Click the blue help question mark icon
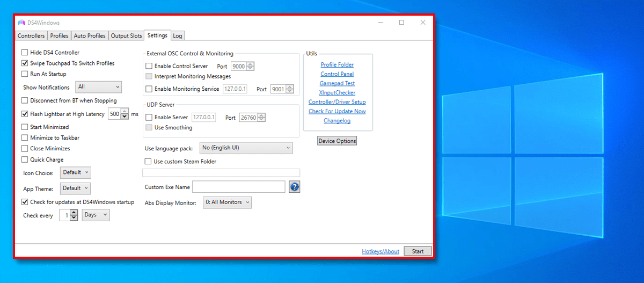Viewport: 644px width, 283px height. point(294,187)
